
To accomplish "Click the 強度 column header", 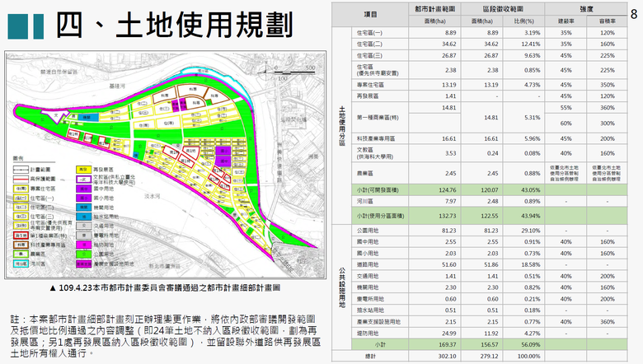I will click(x=586, y=8).
